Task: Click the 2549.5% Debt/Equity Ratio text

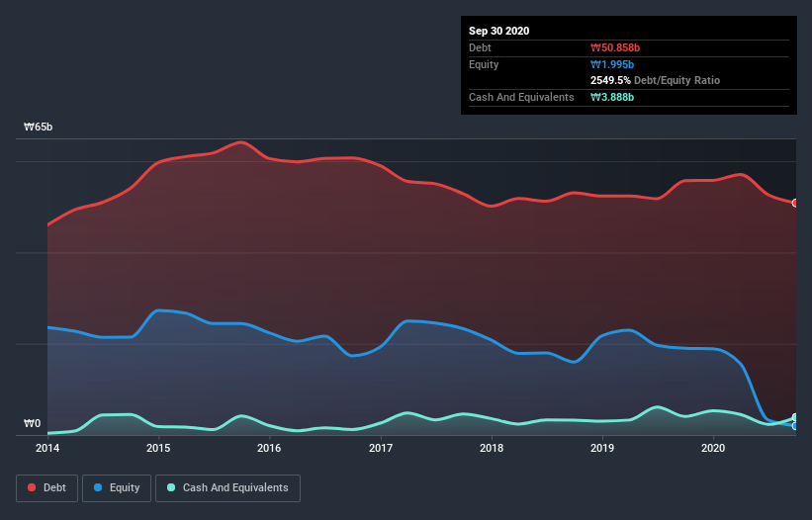Action: pos(655,80)
